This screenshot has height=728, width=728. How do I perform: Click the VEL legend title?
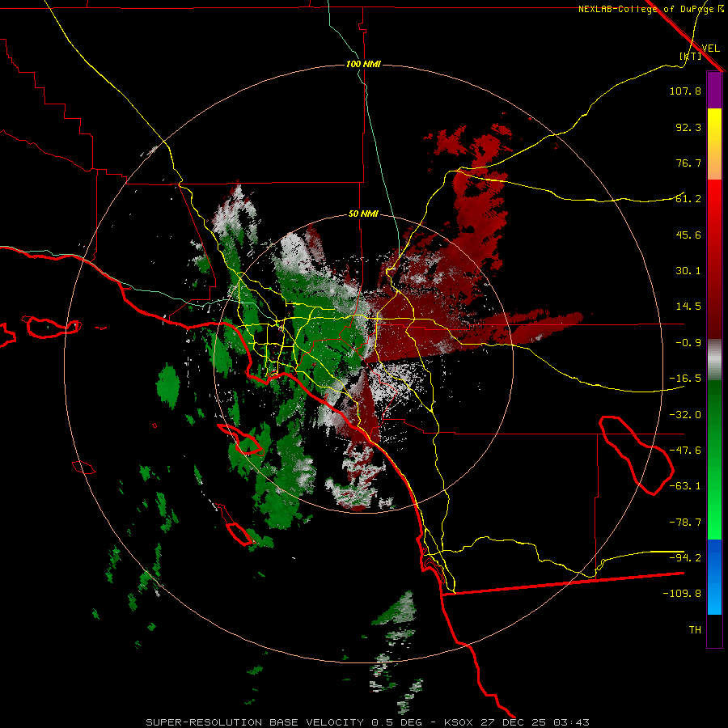coord(710,49)
